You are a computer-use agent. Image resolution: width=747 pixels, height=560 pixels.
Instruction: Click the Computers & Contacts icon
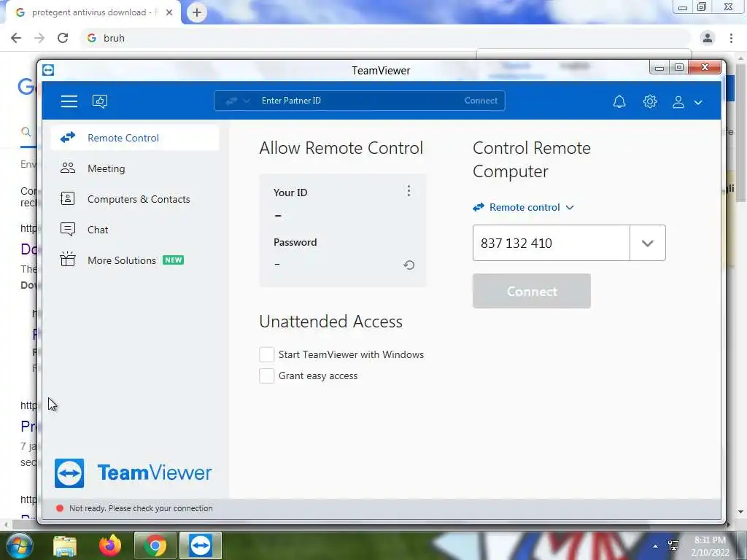68,198
